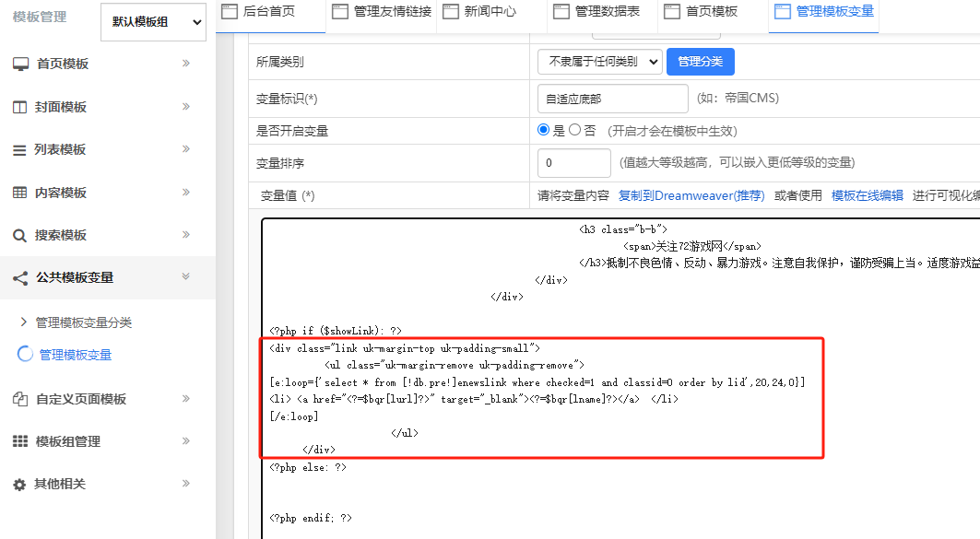Expand 搜索模板 menu chevron

tap(185, 234)
